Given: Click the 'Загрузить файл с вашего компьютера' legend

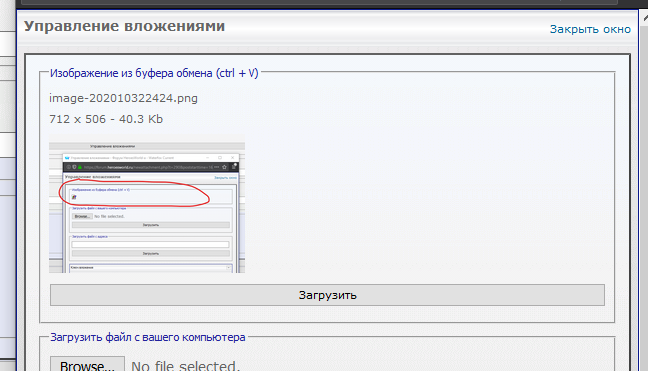Looking at the screenshot, I should (x=148, y=337).
